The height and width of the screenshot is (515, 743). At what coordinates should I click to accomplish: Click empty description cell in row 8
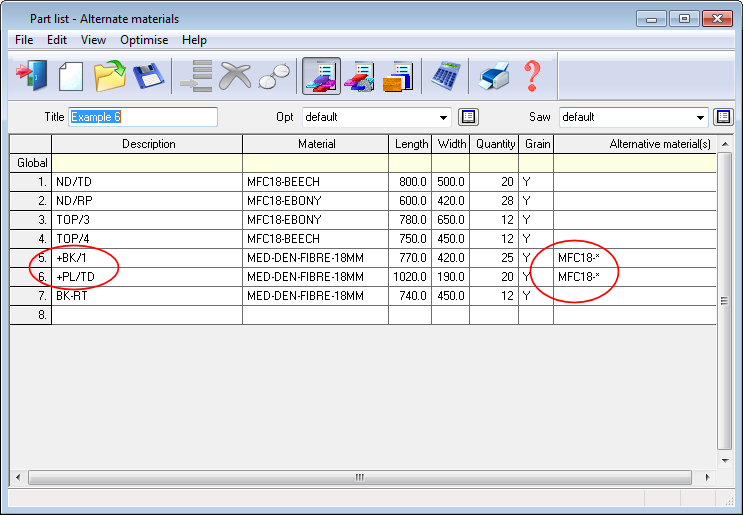[x=147, y=315]
